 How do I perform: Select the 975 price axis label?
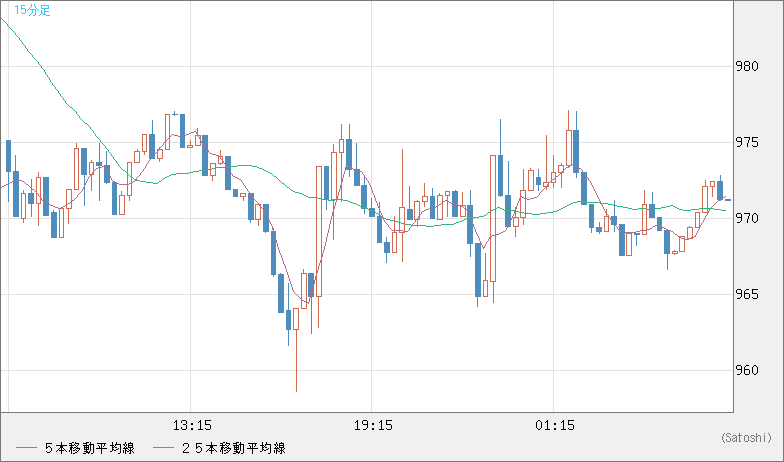click(746, 142)
